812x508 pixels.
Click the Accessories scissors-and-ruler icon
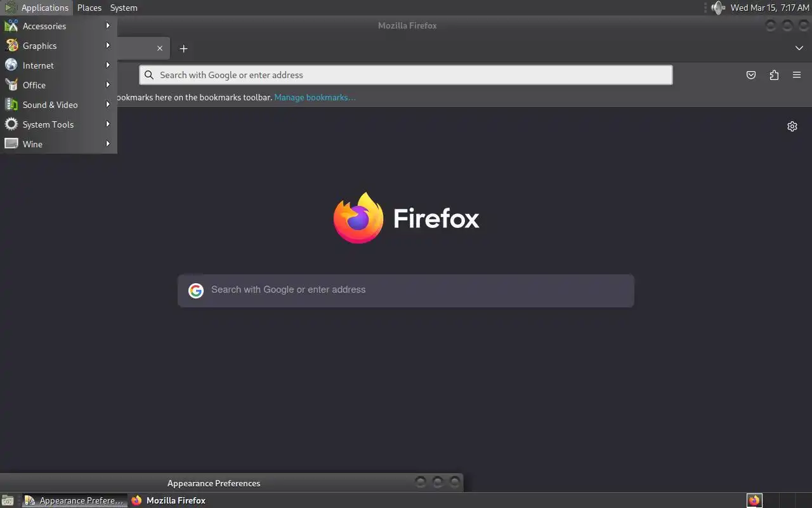pyautogui.click(x=11, y=26)
